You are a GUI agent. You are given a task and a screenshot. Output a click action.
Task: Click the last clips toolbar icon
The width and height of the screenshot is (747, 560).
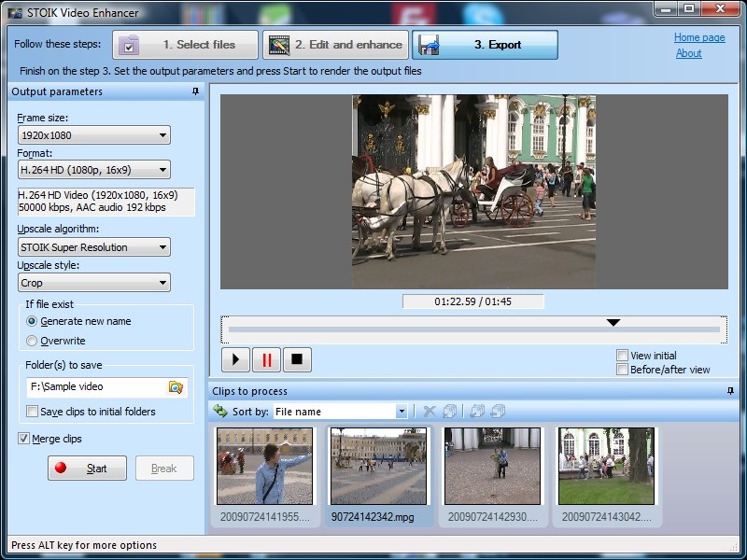pyautogui.click(x=498, y=411)
